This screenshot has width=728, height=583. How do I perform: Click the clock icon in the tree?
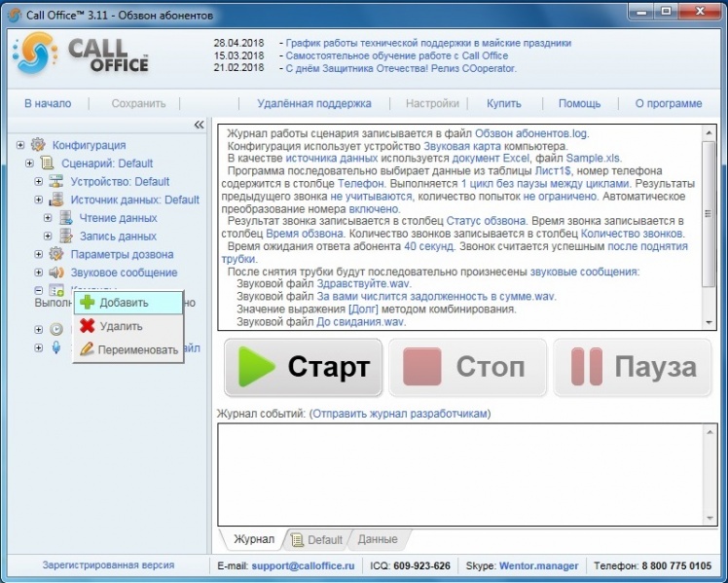tap(56, 330)
